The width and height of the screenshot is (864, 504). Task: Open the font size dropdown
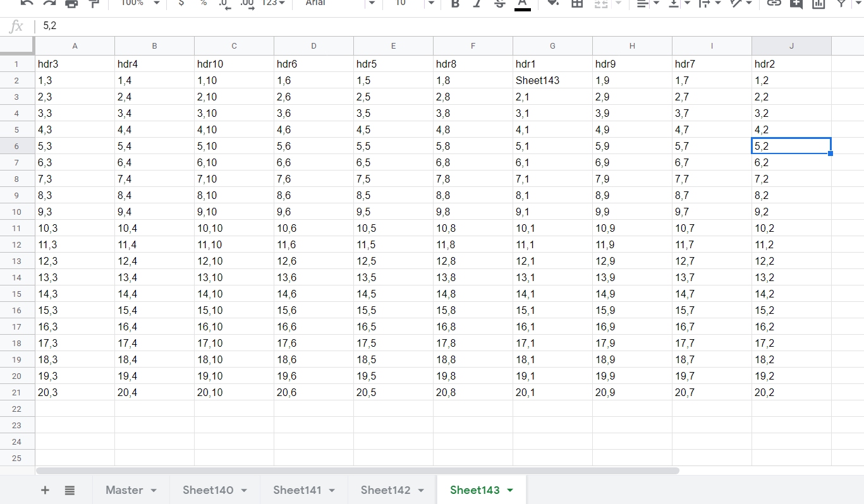pyautogui.click(x=431, y=4)
